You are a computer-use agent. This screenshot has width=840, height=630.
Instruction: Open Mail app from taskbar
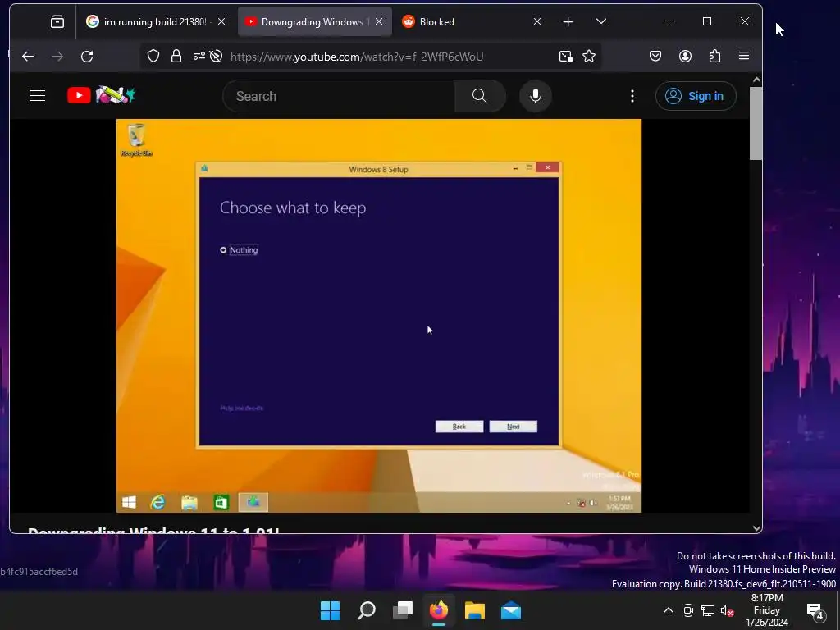(x=511, y=610)
